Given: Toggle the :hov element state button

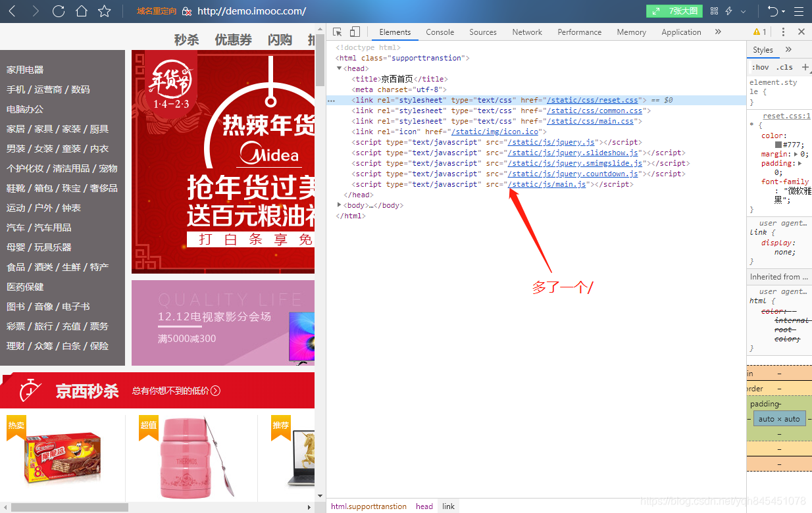Looking at the screenshot, I should click(x=760, y=67).
